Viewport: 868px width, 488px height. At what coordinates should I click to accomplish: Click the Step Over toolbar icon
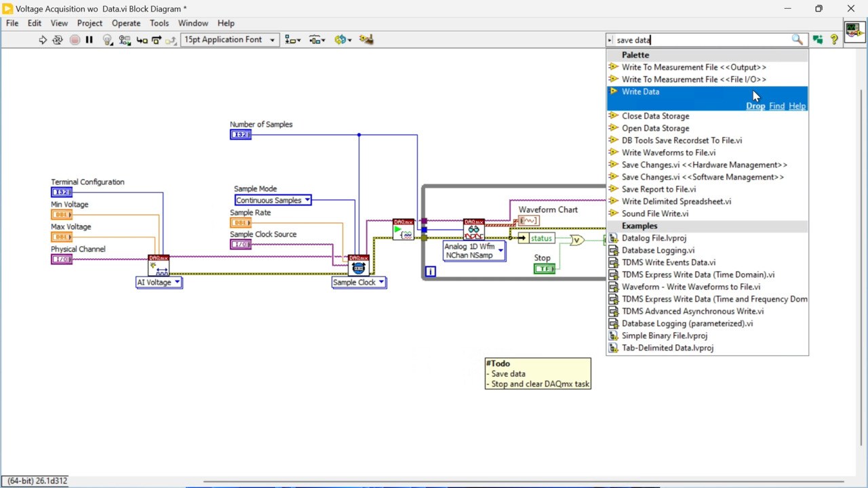click(157, 40)
